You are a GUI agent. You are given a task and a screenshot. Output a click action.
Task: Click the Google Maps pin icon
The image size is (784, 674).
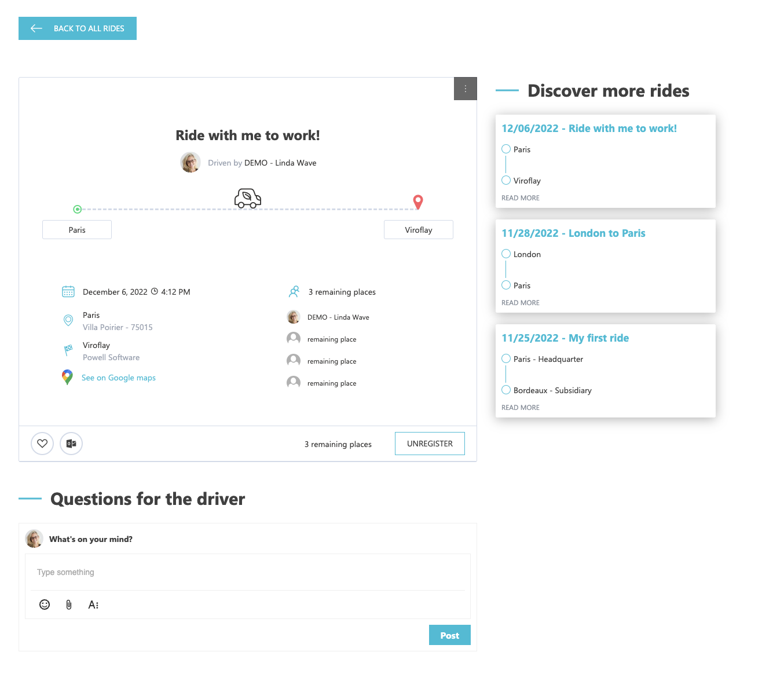[x=67, y=377]
